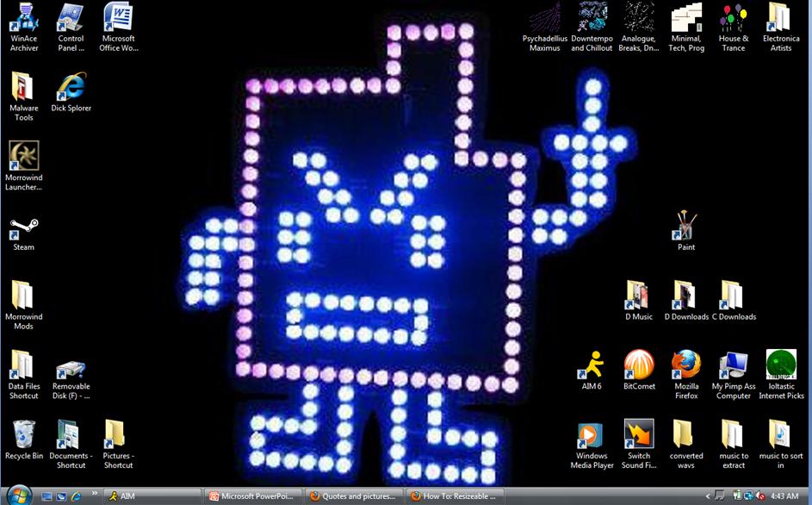Launch Morrowind Launcher from the desktop
The width and height of the screenshot is (812, 505).
[x=24, y=158]
